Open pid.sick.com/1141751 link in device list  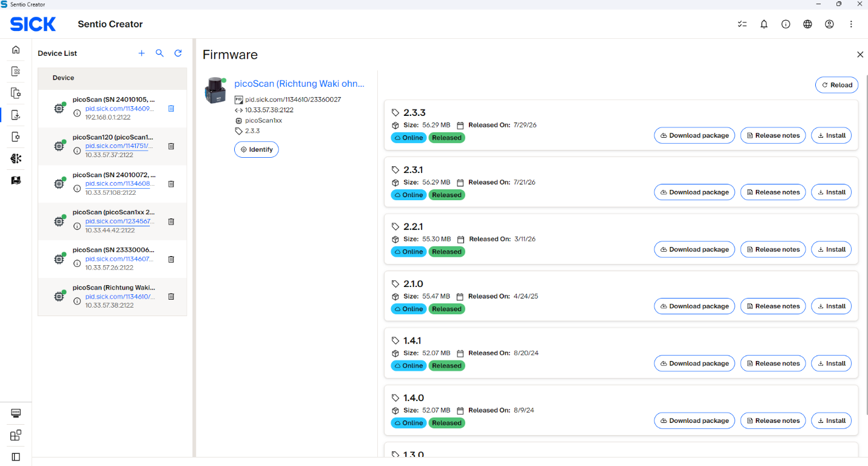[x=119, y=146]
